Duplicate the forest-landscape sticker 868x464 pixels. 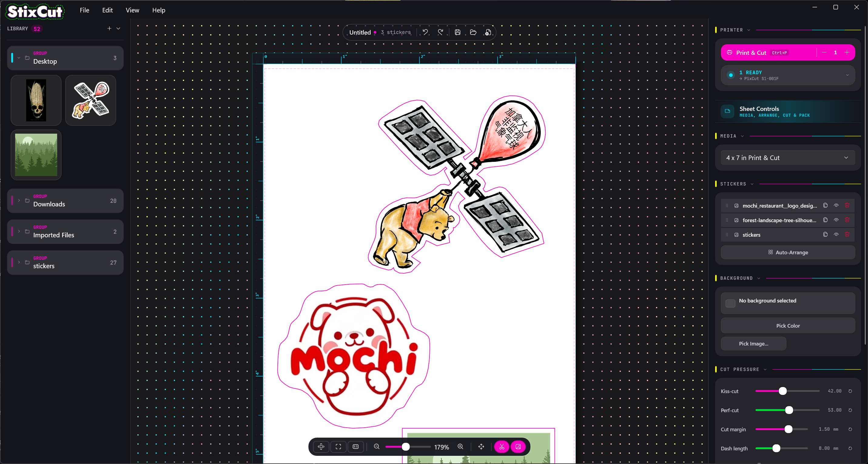[825, 220]
